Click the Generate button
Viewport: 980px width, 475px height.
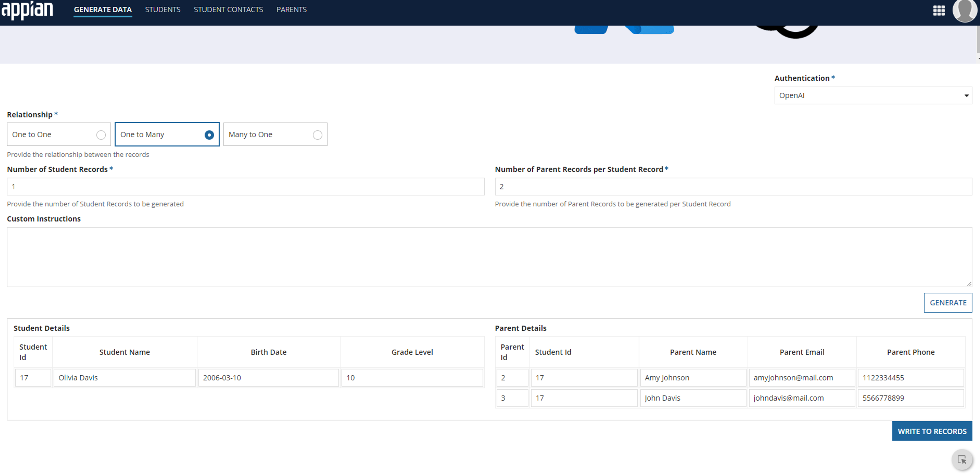tap(948, 303)
